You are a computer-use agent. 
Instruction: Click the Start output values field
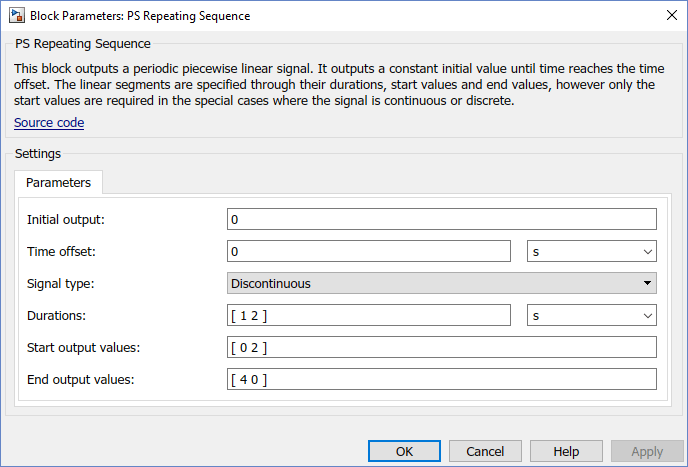(x=441, y=347)
